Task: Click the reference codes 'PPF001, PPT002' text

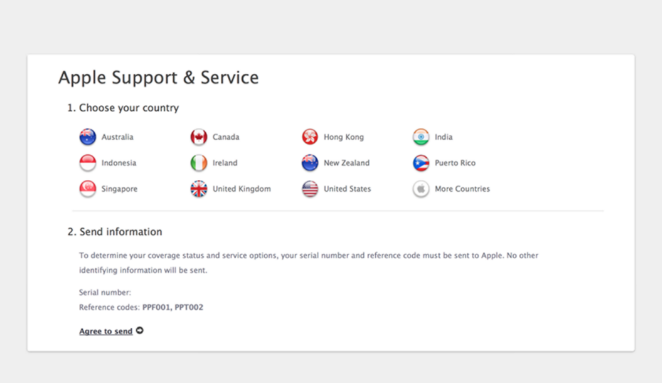Action: (173, 307)
